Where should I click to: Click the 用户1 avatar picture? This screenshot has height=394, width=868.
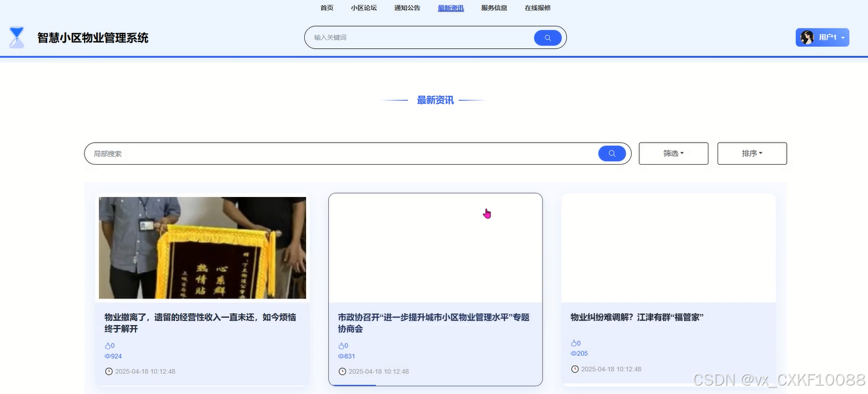point(807,37)
